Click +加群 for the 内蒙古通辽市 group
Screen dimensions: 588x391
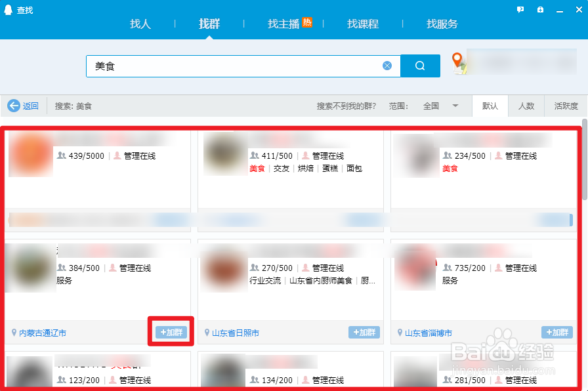pos(171,332)
